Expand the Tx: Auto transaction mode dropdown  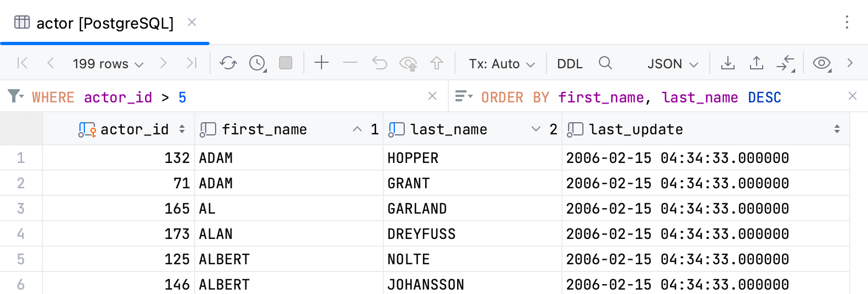pyautogui.click(x=501, y=64)
